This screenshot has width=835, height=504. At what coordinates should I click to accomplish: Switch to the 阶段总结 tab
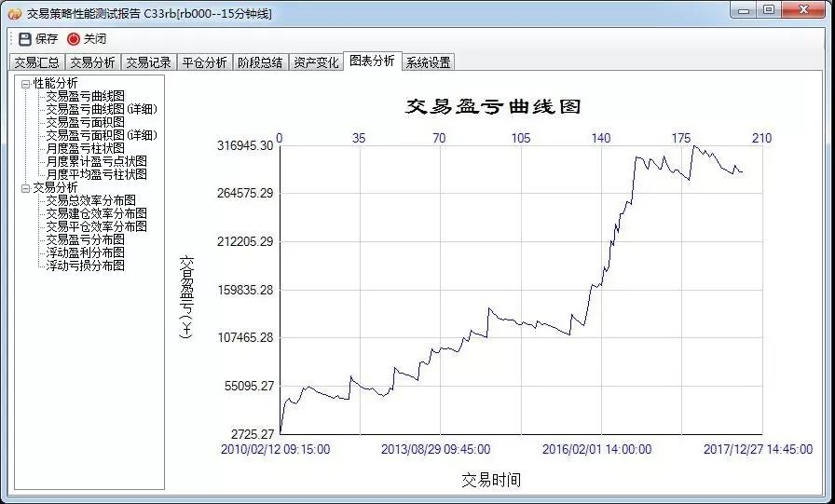[x=260, y=62]
